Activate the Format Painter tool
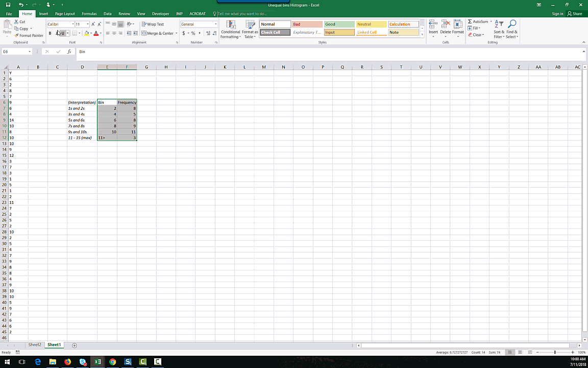 (29, 35)
